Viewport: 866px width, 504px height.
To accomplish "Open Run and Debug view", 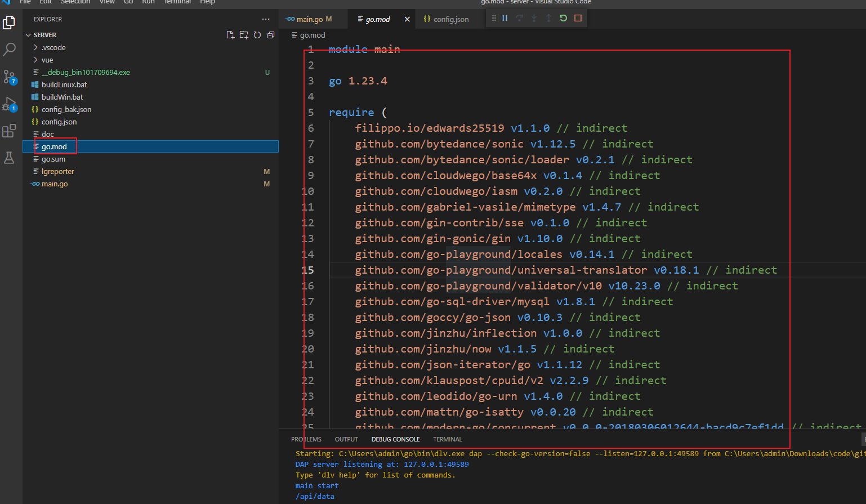I will coord(9,104).
